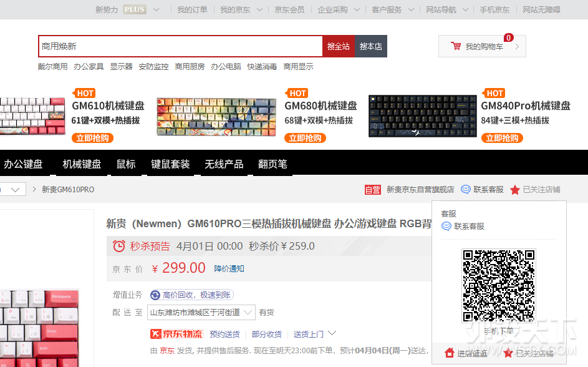Click the PLUS badge in top bar
The image size is (588, 367).
[135, 9]
